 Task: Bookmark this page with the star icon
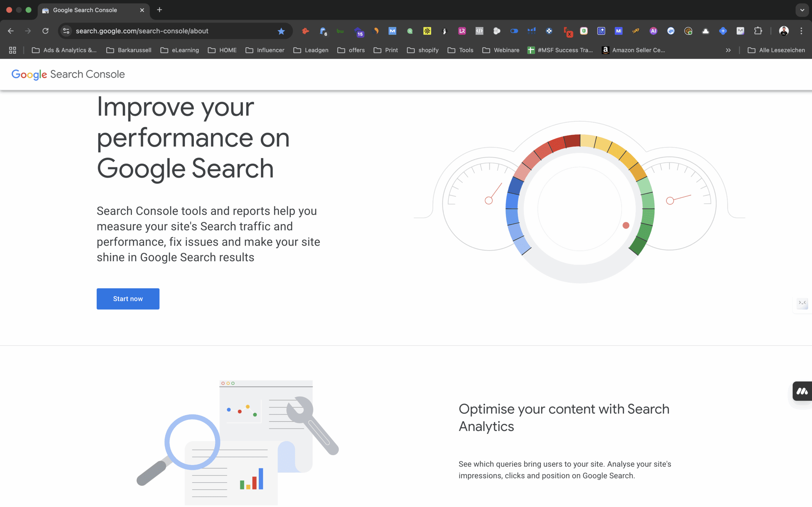(281, 31)
